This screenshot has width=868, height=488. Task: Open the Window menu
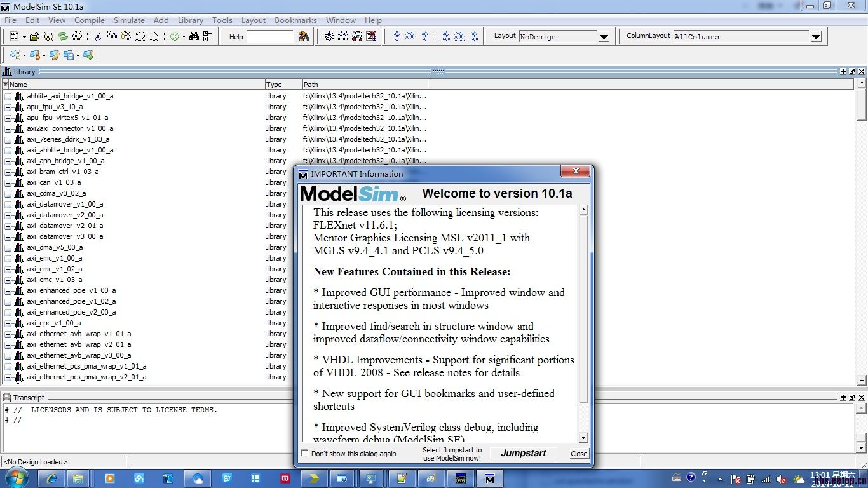pyautogui.click(x=341, y=20)
